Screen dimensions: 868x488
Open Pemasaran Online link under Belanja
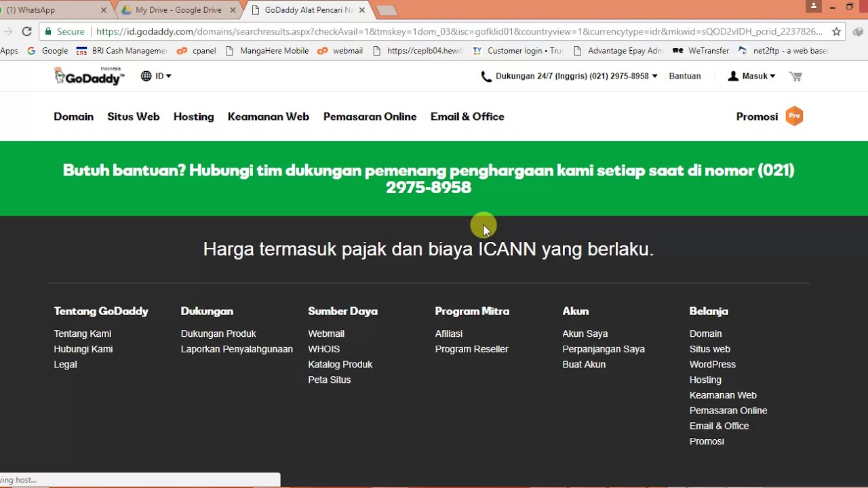pos(728,411)
